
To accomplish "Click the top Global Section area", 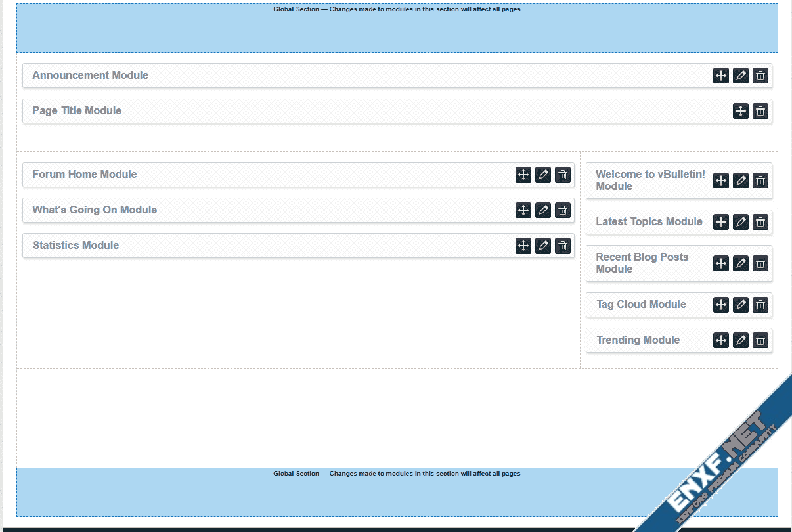I will 397,30.
